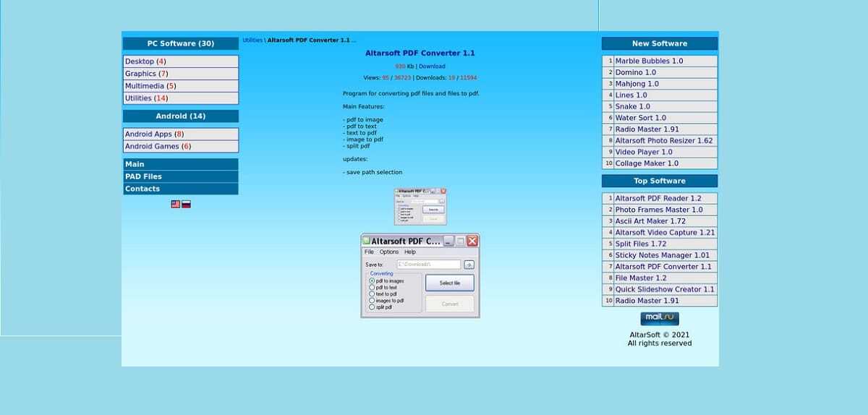Open the Options menu in PDF Converter window

point(389,252)
